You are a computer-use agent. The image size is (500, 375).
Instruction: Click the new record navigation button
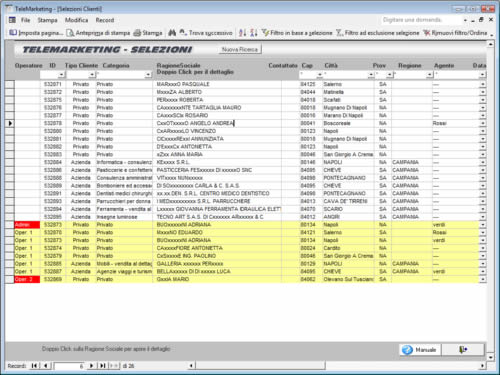(114, 366)
